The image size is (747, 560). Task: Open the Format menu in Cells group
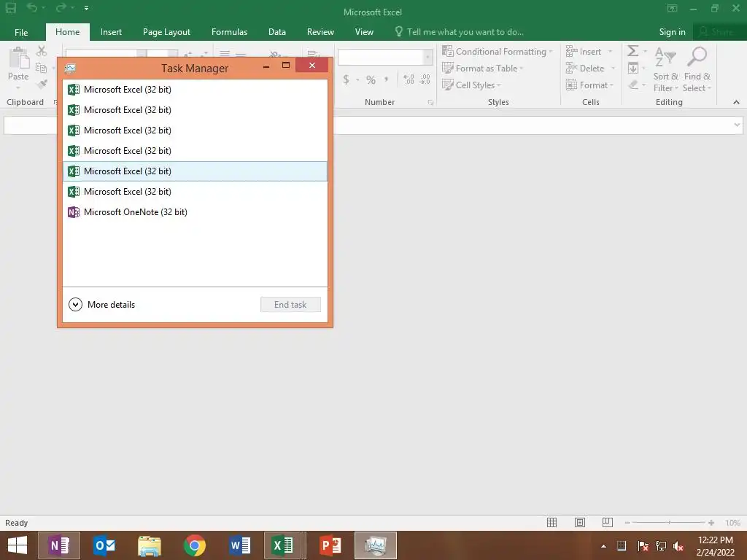(589, 85)
